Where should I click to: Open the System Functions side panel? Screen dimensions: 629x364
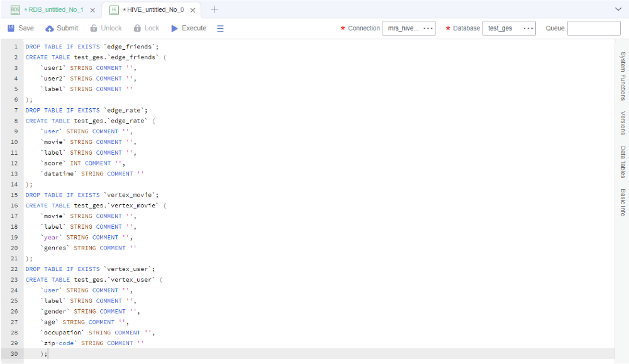tap(623, 76)
